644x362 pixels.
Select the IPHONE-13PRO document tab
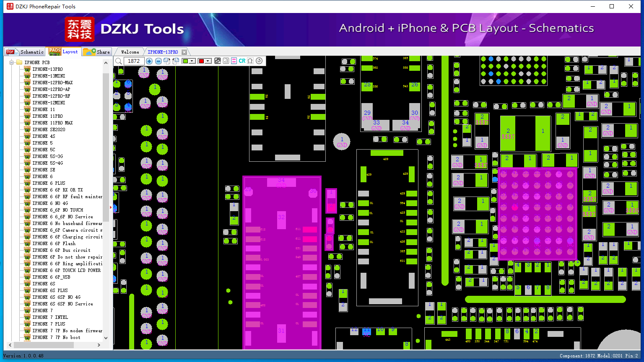pyautogui.click(x=163, y=52)
